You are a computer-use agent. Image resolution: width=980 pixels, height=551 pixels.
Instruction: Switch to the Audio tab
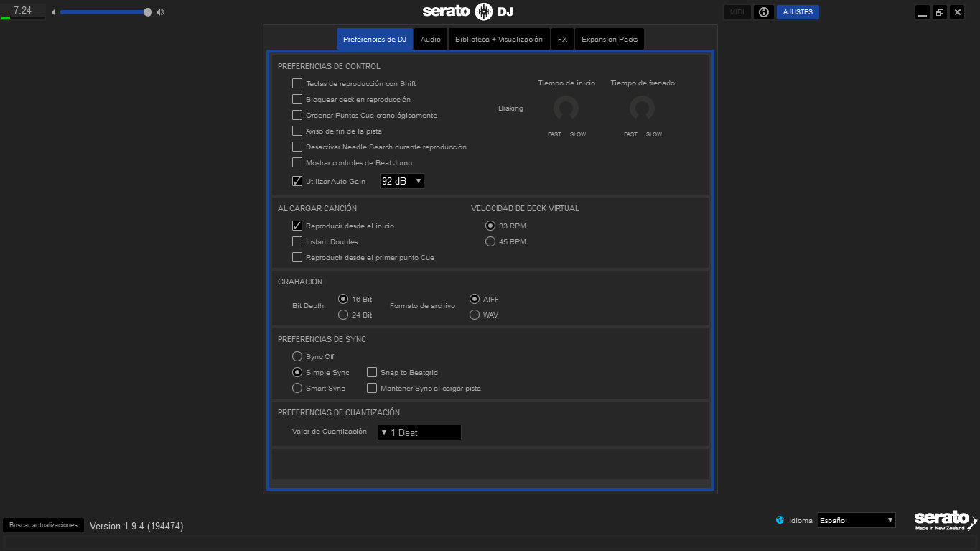[x=431, y=39]
